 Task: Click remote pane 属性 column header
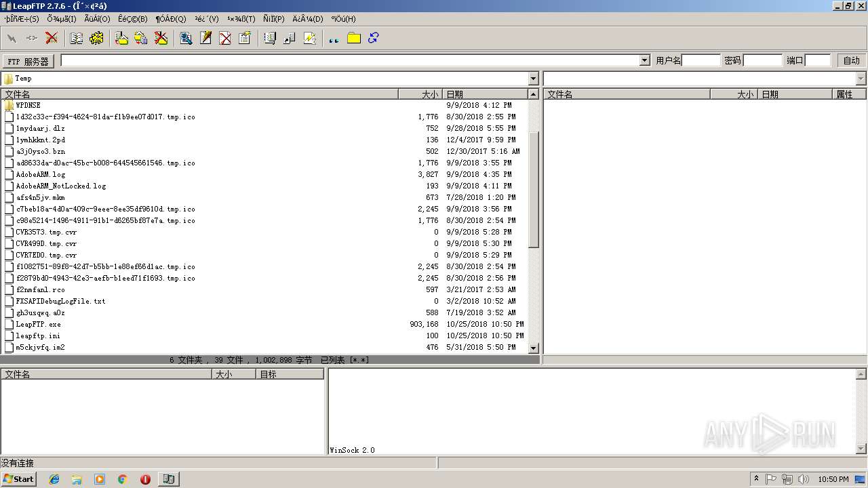coord(850,94)
